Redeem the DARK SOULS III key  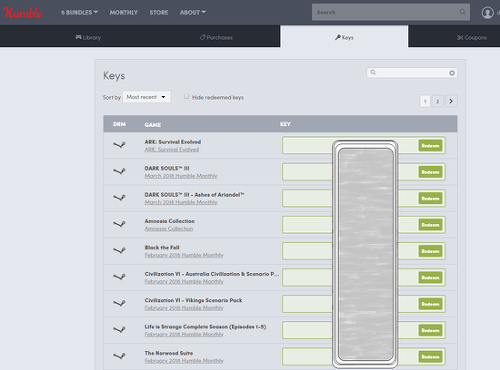430,172
